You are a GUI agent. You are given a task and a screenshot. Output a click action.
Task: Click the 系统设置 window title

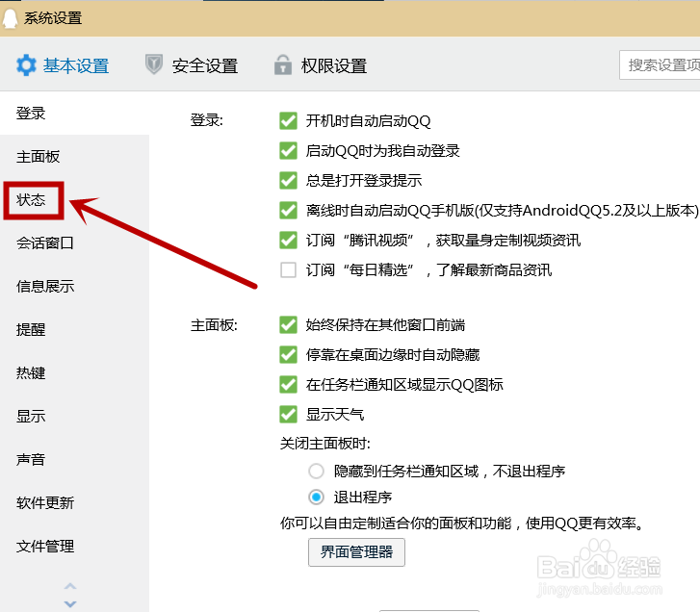coord(53,18)
